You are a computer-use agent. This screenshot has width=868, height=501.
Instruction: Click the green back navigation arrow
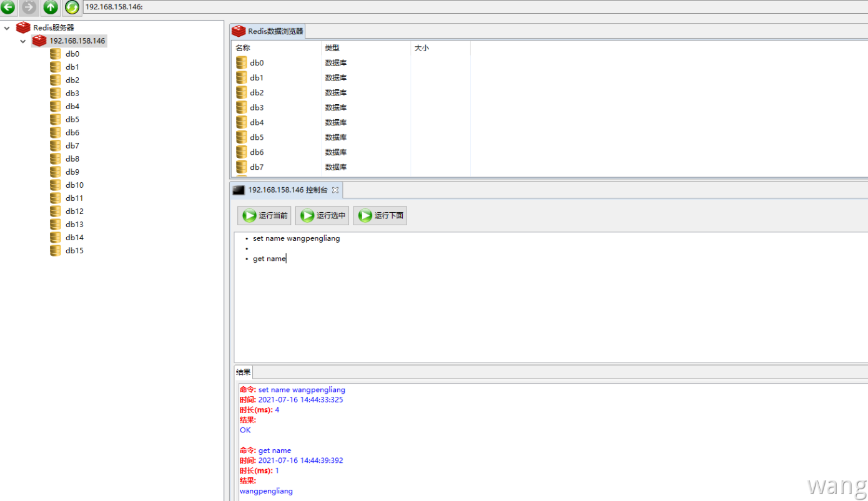click(8, 7)
